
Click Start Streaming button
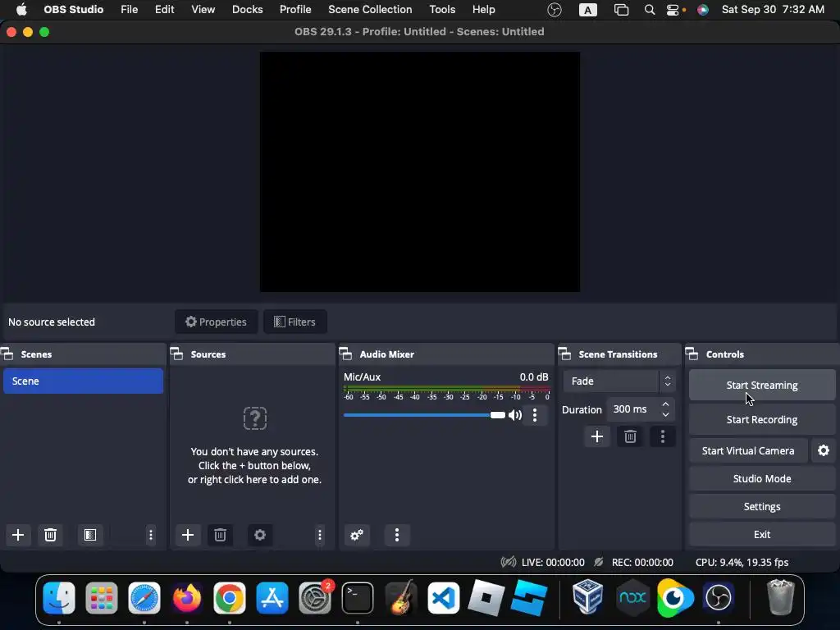click(x=762, y=386)
